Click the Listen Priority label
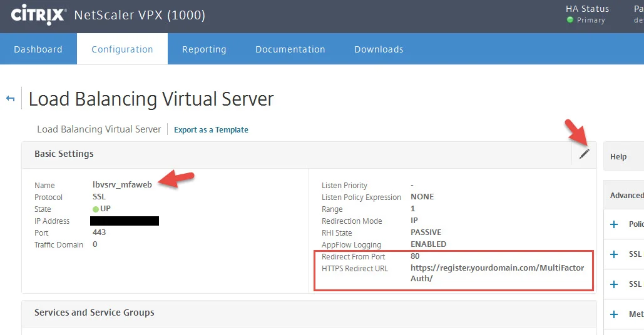The height and width of the screenshot is (335, 644). [344, 186]
